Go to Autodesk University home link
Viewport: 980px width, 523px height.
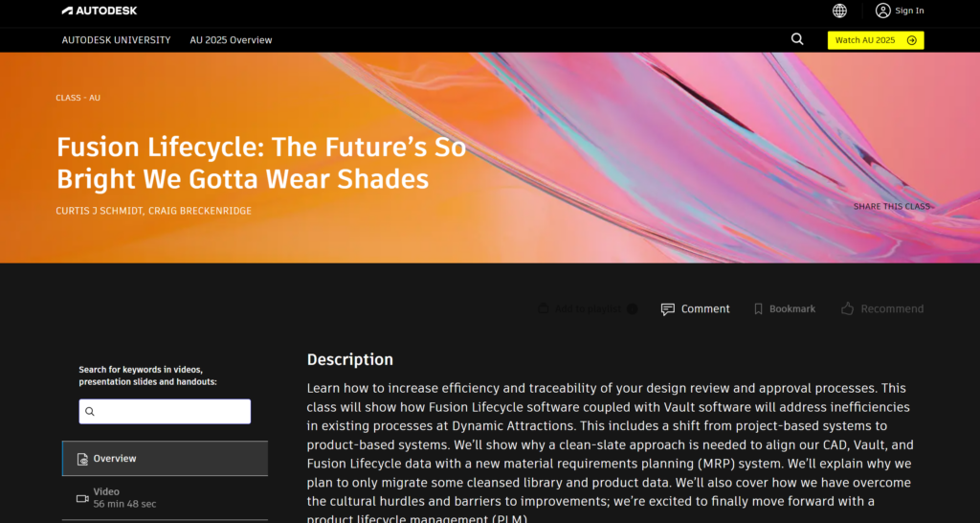coord(116,40)
